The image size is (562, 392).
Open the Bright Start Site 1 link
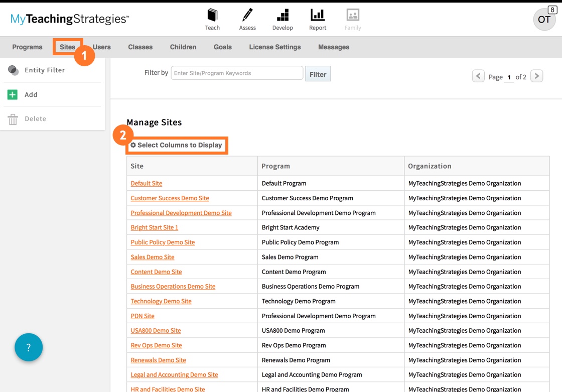coord(154,227)
